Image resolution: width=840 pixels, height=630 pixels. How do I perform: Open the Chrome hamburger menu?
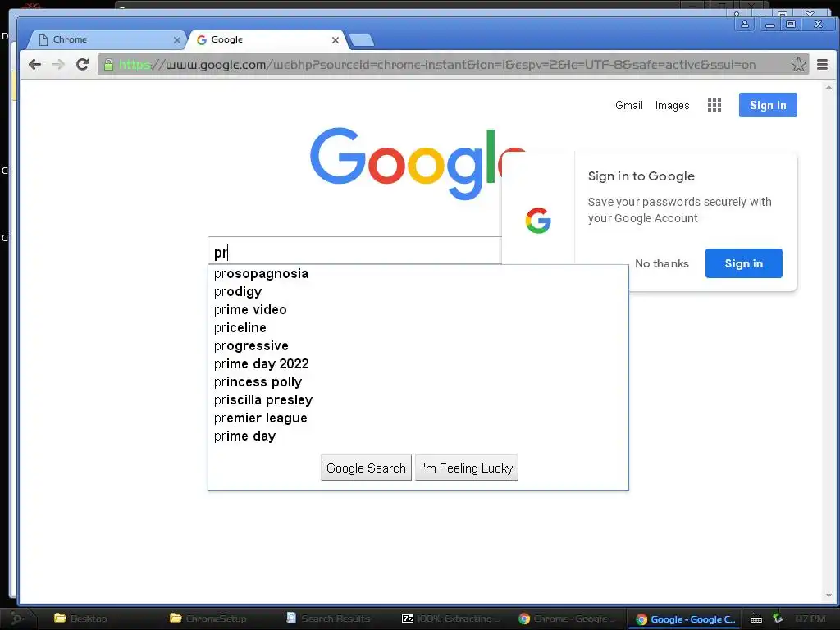click(822, 65)
